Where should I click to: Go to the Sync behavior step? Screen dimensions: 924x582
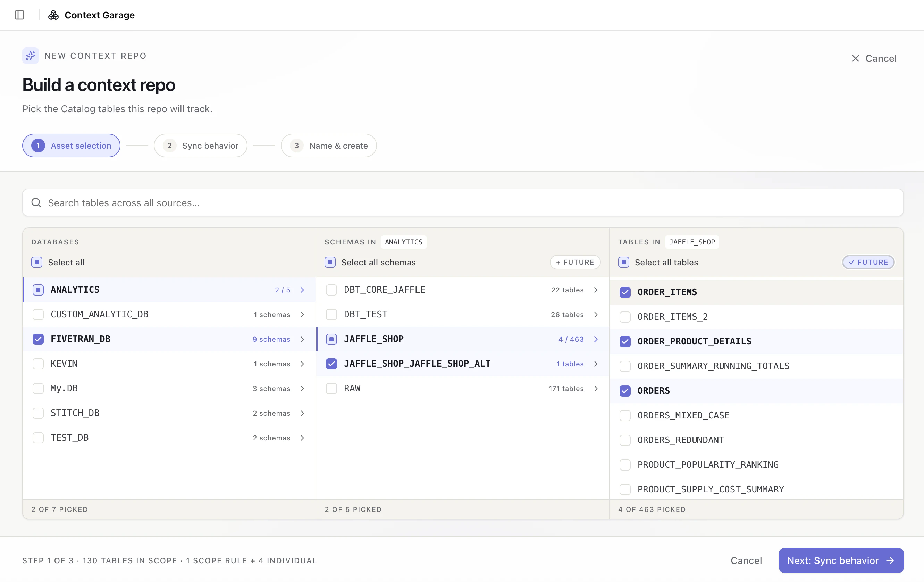[200, 145]
